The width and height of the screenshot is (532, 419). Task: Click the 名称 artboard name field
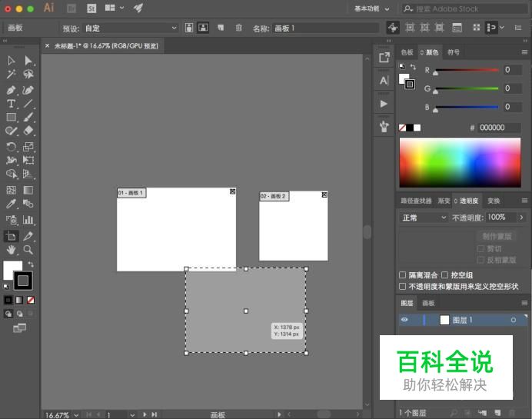tap(326, 28)
